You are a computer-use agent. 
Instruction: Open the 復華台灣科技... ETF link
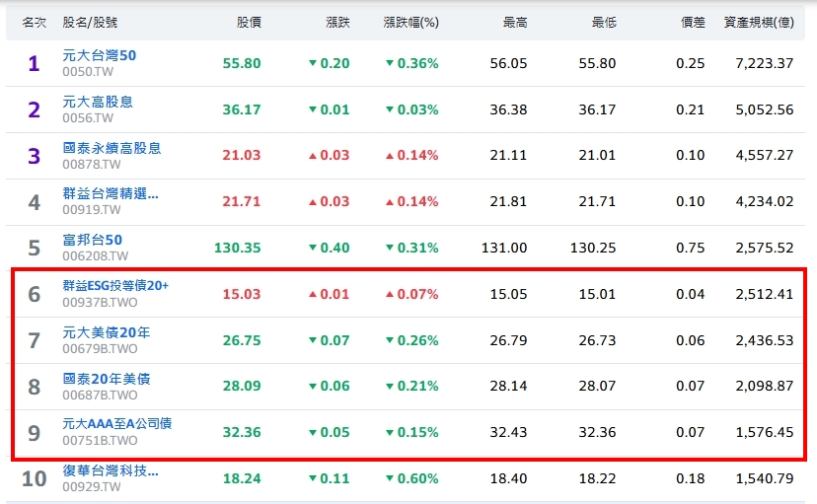[110, 470]
